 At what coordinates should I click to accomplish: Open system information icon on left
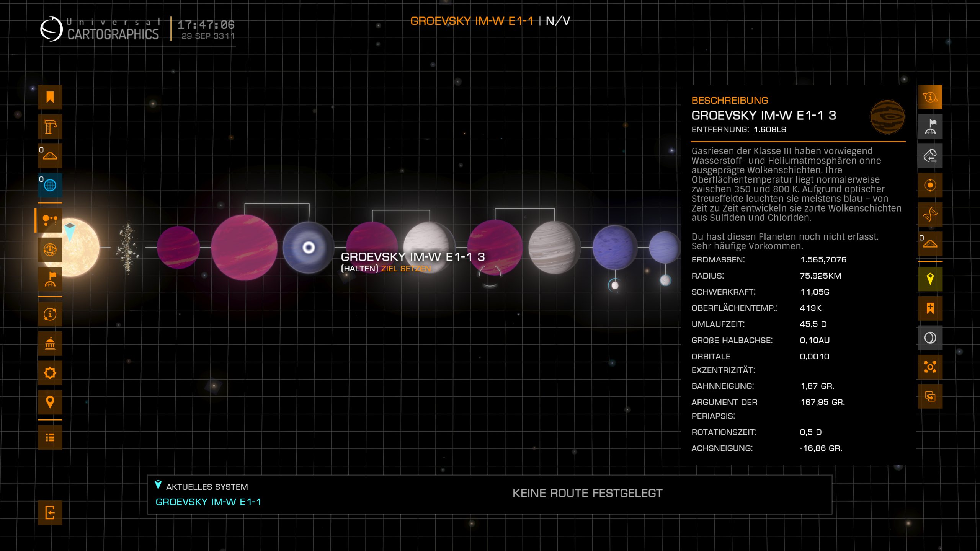tap(50, 314)
